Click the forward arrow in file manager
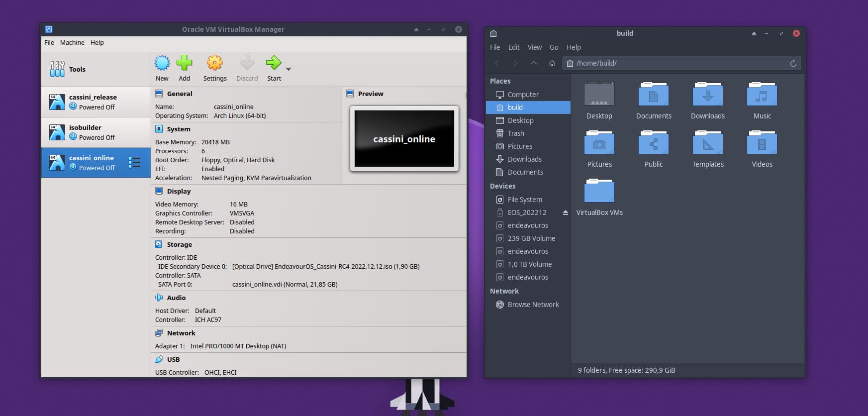868x416 pixels. (515, 63)
